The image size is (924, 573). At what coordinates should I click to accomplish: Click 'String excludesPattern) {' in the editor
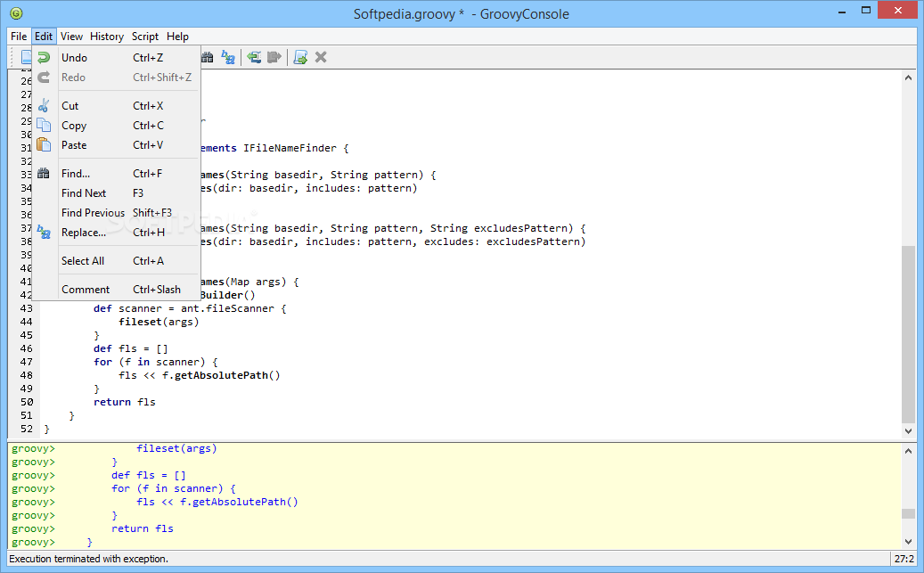pos(508,228)
